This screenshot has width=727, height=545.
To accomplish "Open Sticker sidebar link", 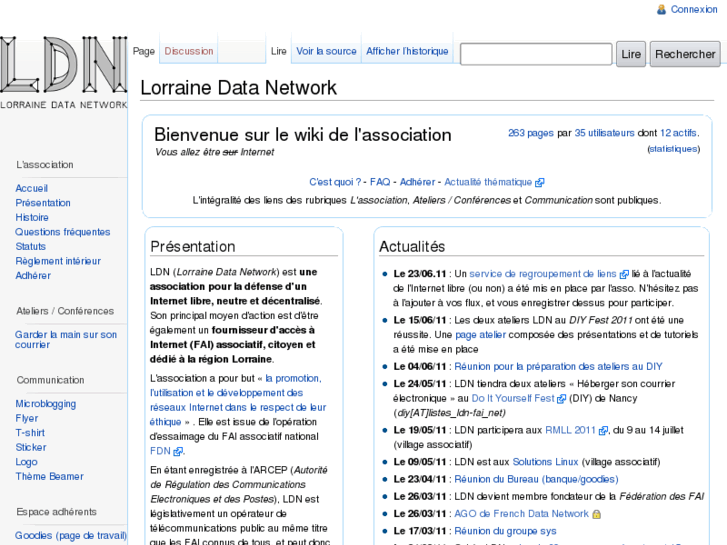I will point(31,448).
